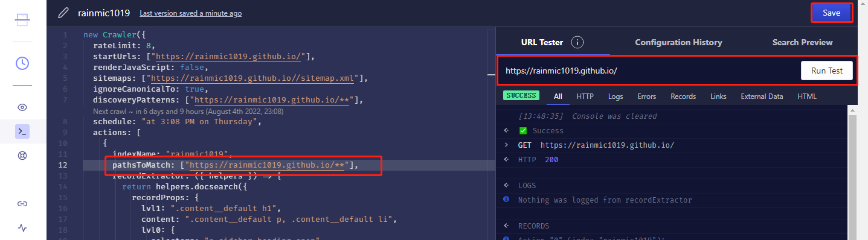
Task: Select the External Data filter tab
Action: click(762, 96)
